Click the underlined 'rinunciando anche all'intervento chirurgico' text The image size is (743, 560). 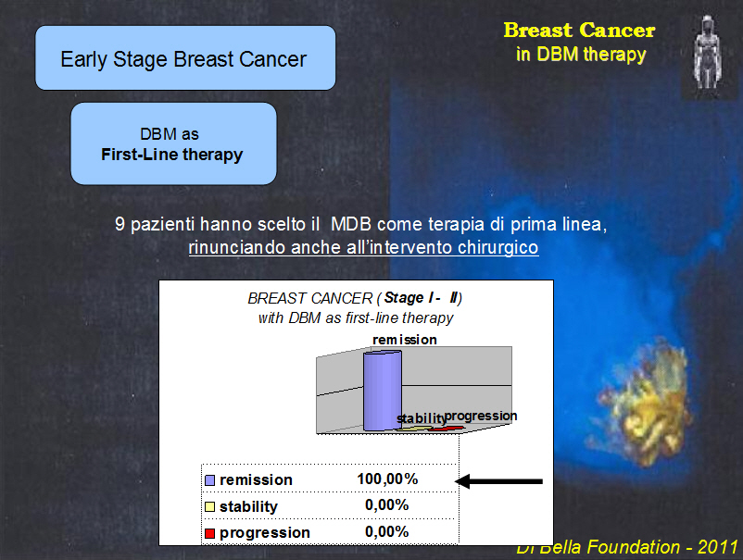[x=363, y=247]
